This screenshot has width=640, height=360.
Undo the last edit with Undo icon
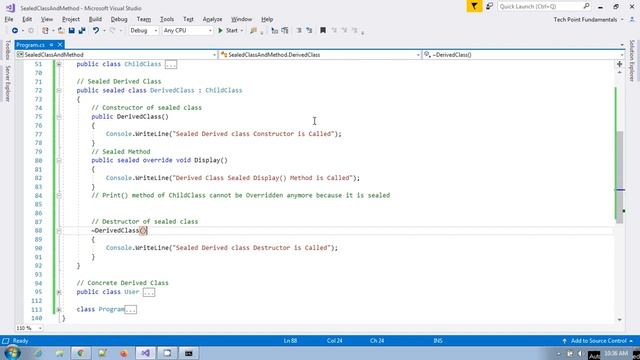pos(96,31)
